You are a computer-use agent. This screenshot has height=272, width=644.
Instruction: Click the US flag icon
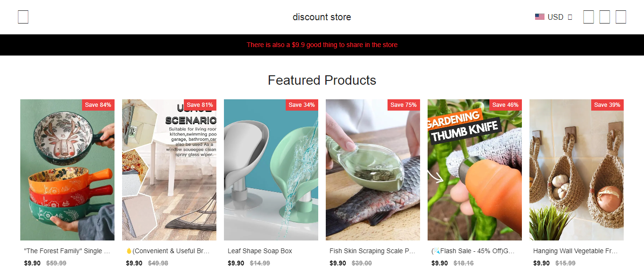[540, 17]
